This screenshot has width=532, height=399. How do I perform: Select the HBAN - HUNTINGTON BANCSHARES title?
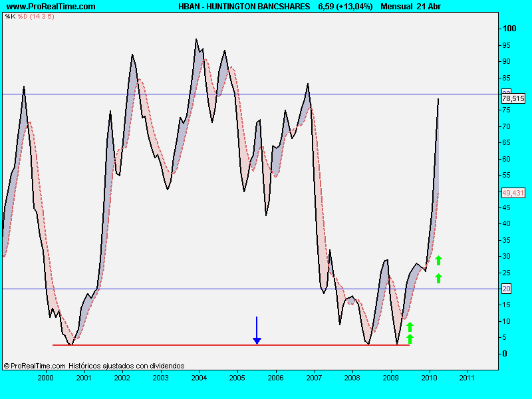pyautogui.click(x=244, y=7)
